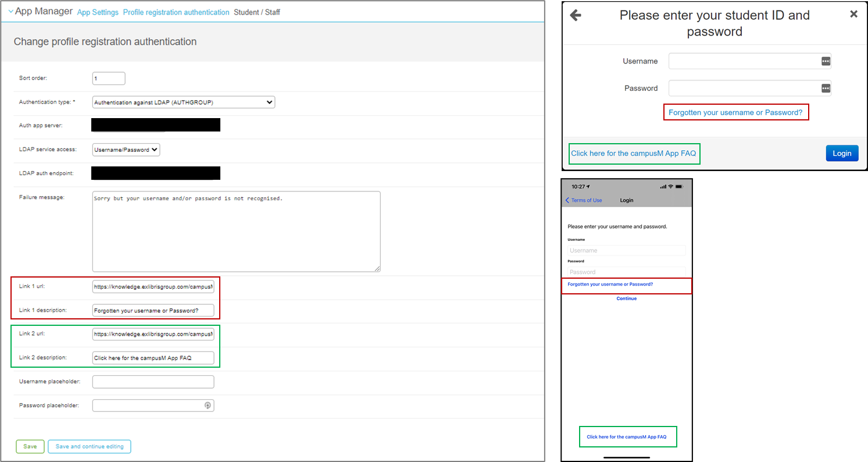Click Save and continue editing button
Screen dimensions: 868x462
point(90,446)
